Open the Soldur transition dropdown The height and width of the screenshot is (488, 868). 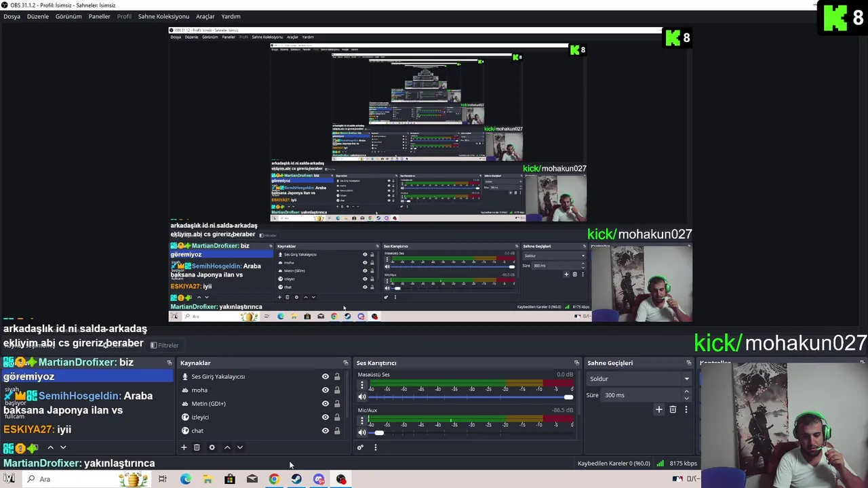[x=639, y=379]
